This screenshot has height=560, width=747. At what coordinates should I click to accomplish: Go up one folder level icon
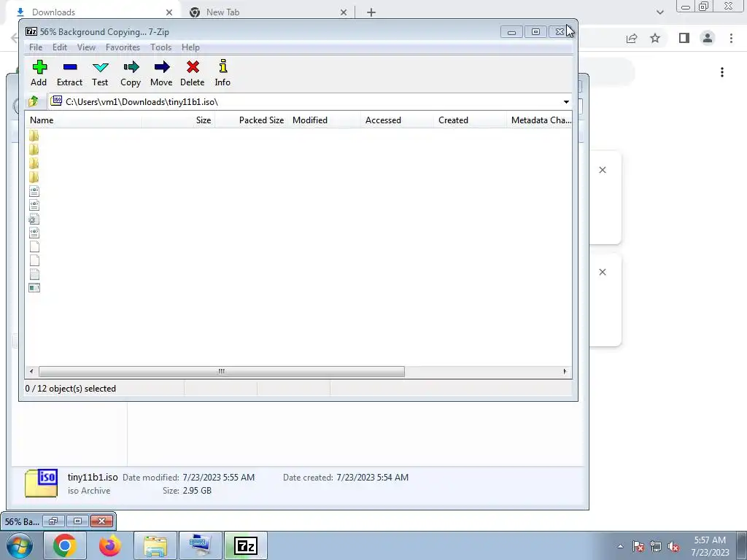(34, 101)
